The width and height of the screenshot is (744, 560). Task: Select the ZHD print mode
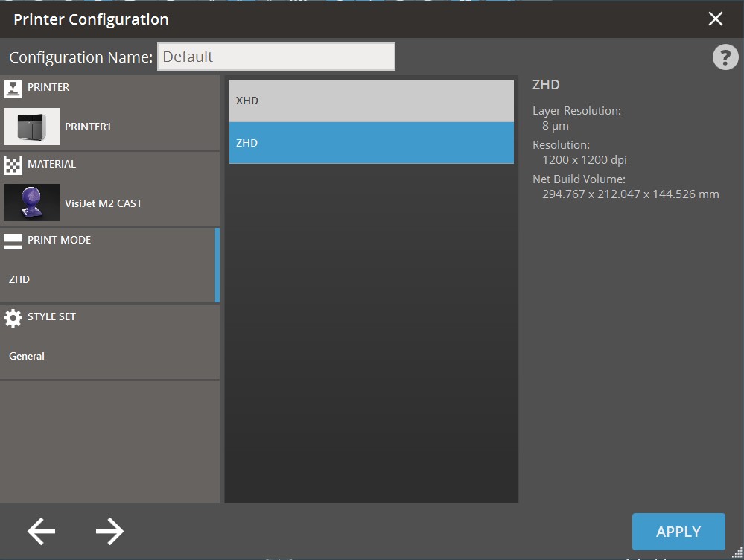pyautogui.click(x=370, y=142)
